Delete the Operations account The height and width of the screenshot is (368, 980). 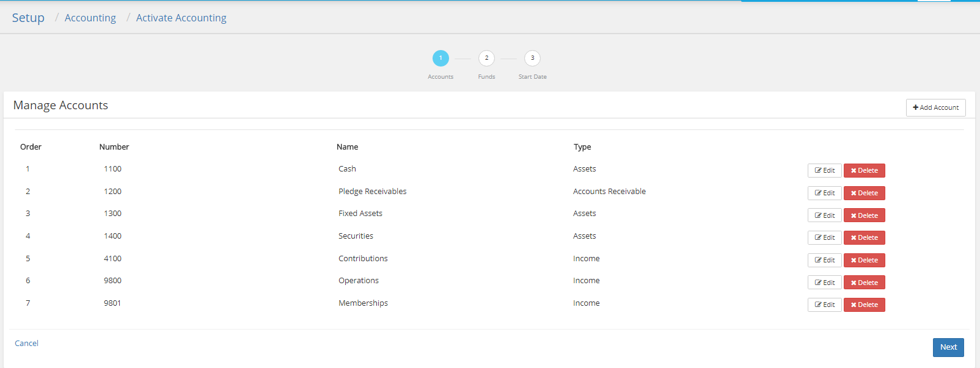click(x=865, y=283)
